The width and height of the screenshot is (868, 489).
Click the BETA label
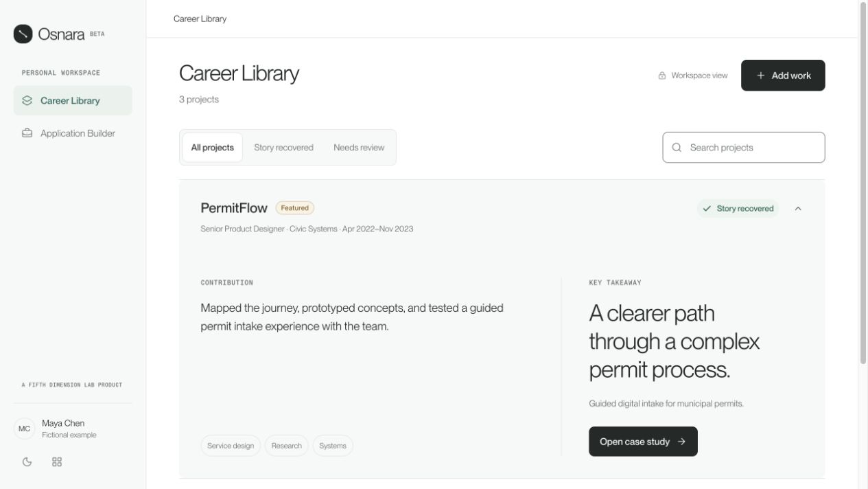(x=97, y=34)
